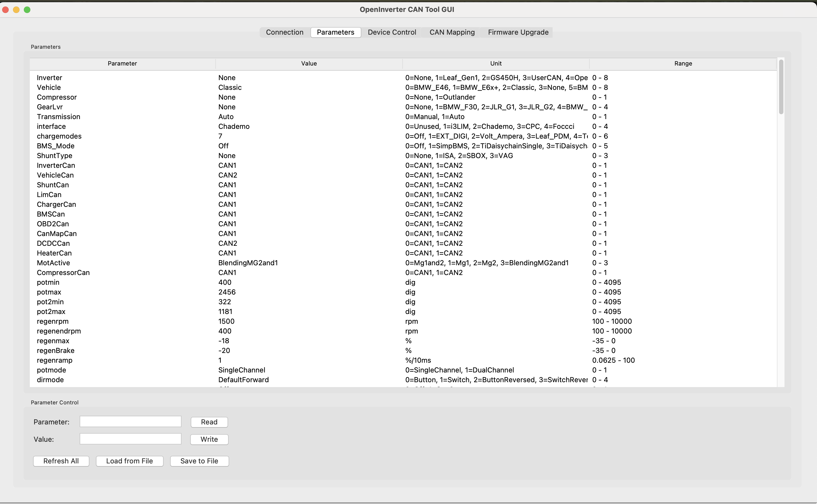817x504 pixels.
Task: Open the CAN Mapping tab
Action: pyautogui.click(x=452, y=32)
